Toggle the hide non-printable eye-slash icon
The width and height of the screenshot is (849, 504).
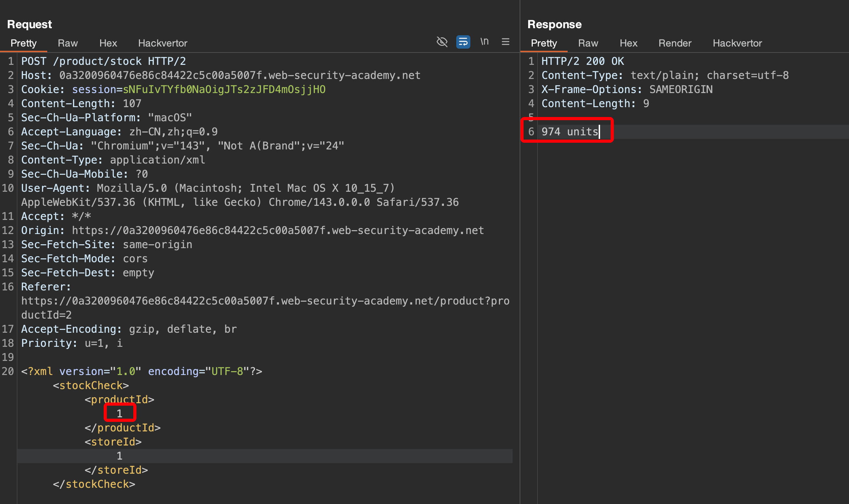[442, 42]
